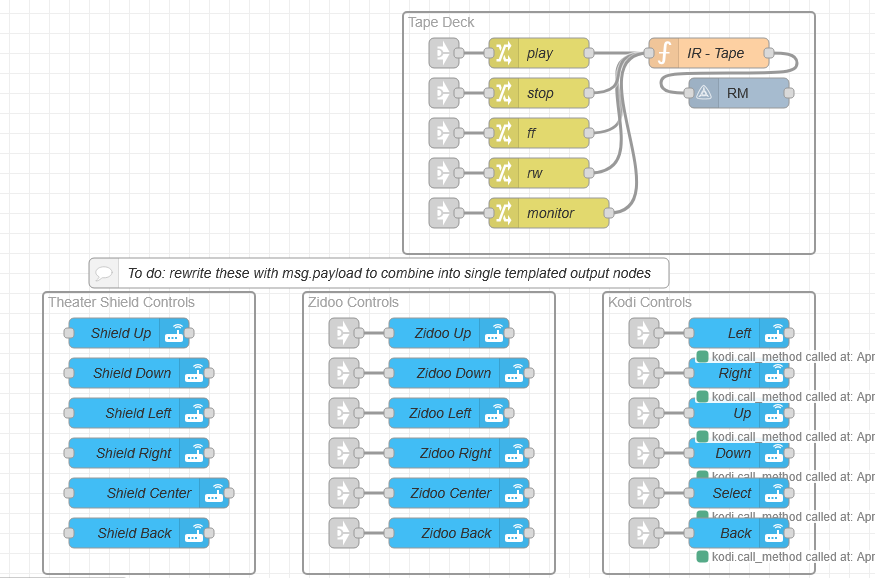Trigger the inject button beside Kodi Left
875x578 pixels.
click(643, 333)
